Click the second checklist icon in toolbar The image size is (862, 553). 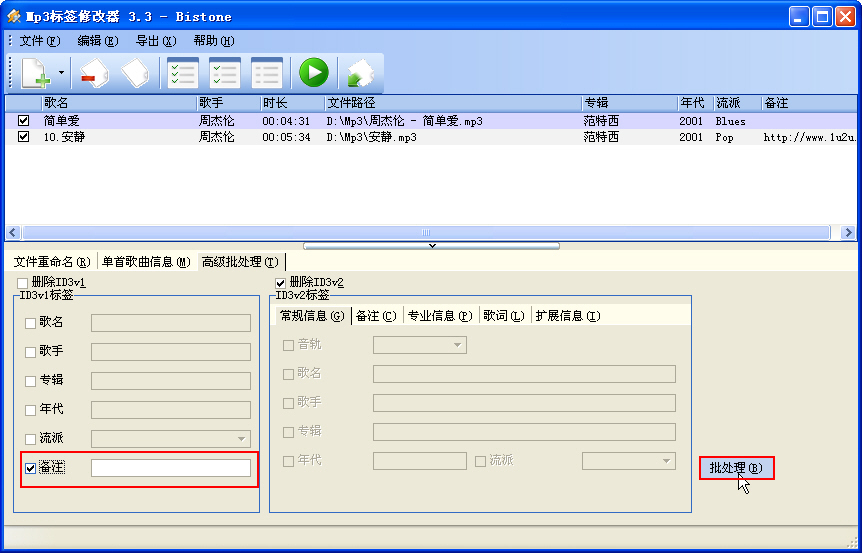pyautogui.click(x=224, y=73)
